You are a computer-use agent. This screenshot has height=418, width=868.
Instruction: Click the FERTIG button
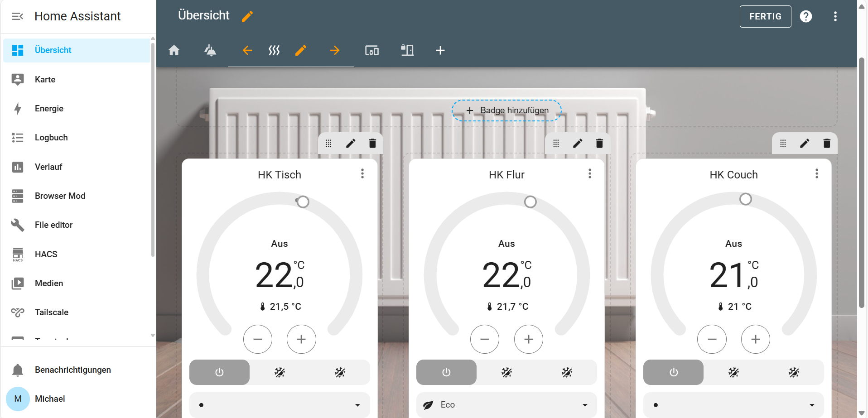point(765,16)
